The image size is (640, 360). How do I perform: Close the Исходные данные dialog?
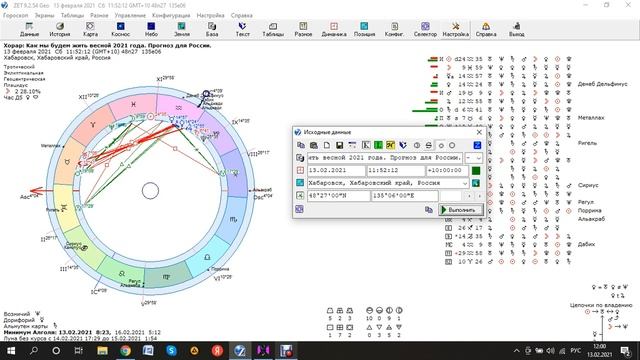(479, 132)
